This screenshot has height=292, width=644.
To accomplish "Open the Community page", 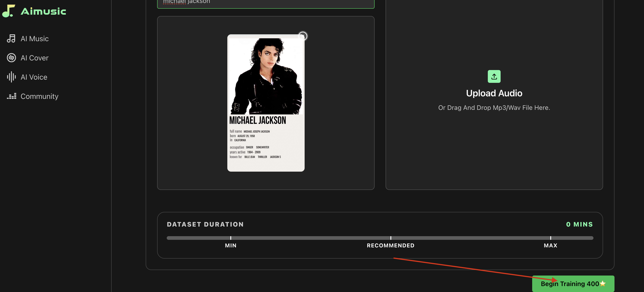I will (40, 96).
